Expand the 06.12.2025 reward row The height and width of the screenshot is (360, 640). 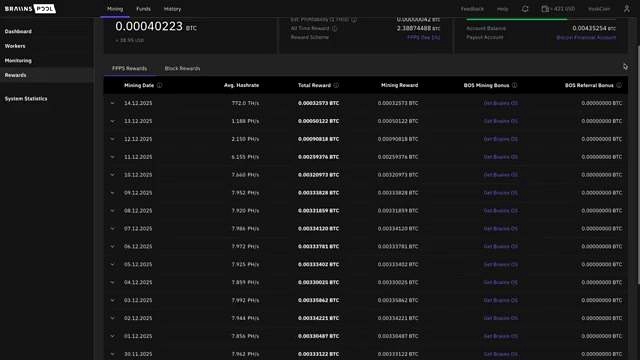[112, 247]
